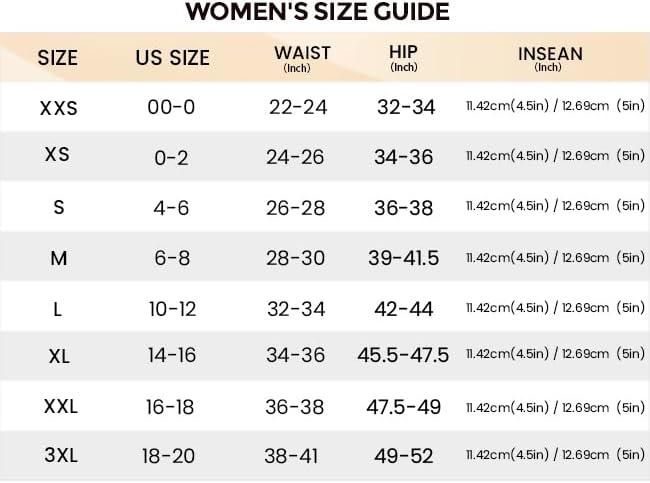Pick the L size label

coord(58,309)
